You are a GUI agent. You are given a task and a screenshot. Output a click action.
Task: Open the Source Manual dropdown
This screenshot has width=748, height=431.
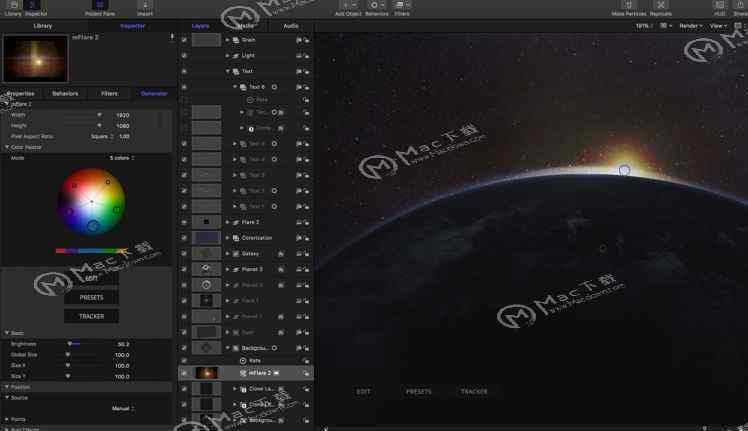click(x=123, y=409)
